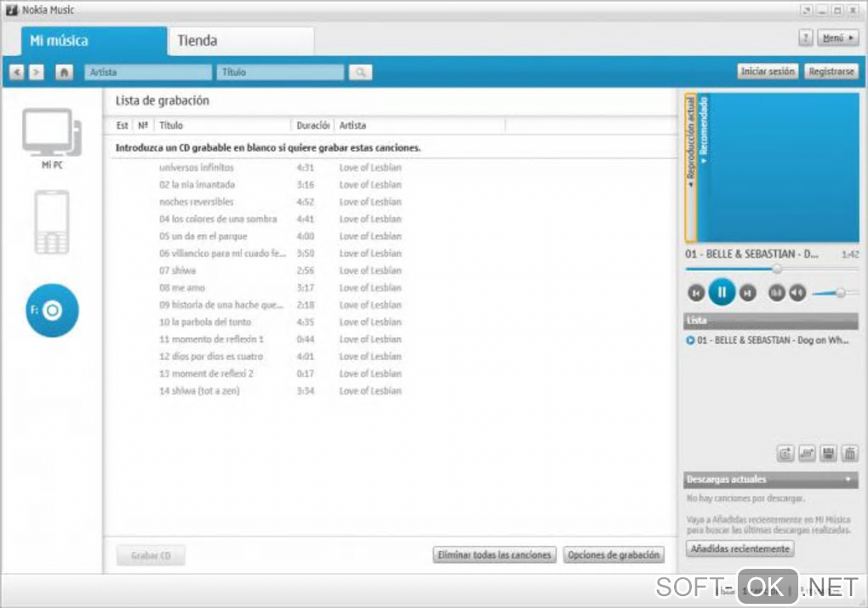Image resolution: width=868 pixels, height=608 pixels.
Task: Click the Registrarse button
Action: 831,72
